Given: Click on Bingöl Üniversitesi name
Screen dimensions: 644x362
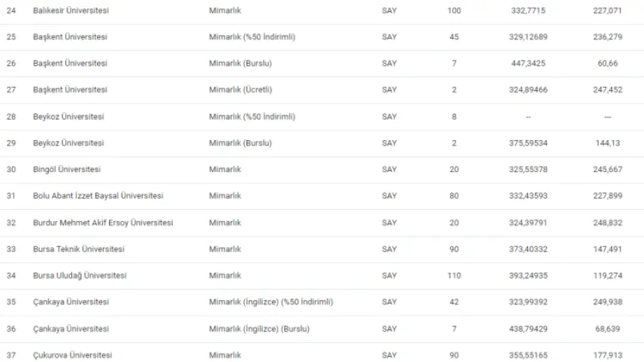Looking at the screenshot, I should click(x=67, y=169).
